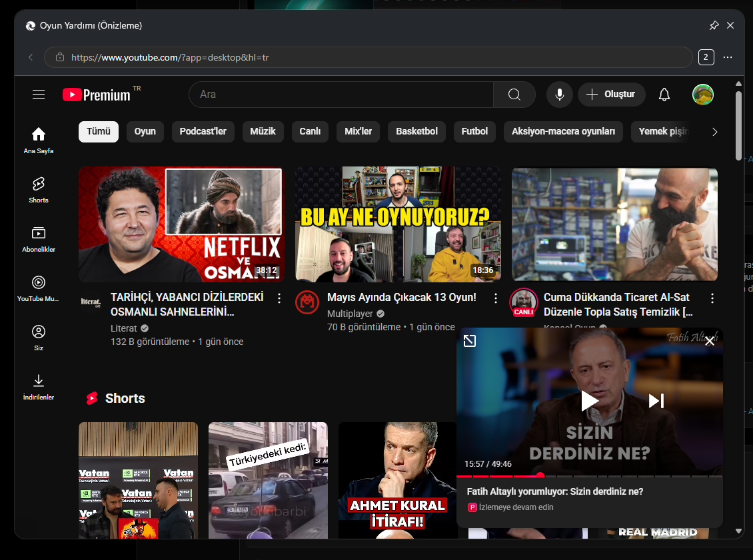This screenshot has width=753, height=560.
Task: Go back with the browser arrow
Action: pyautogui.click(x=31, y=57)
